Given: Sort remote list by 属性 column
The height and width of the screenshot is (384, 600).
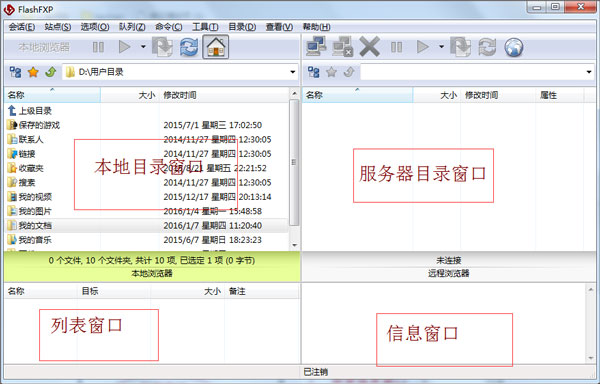Looking at the screenshot, I should 560,95.
